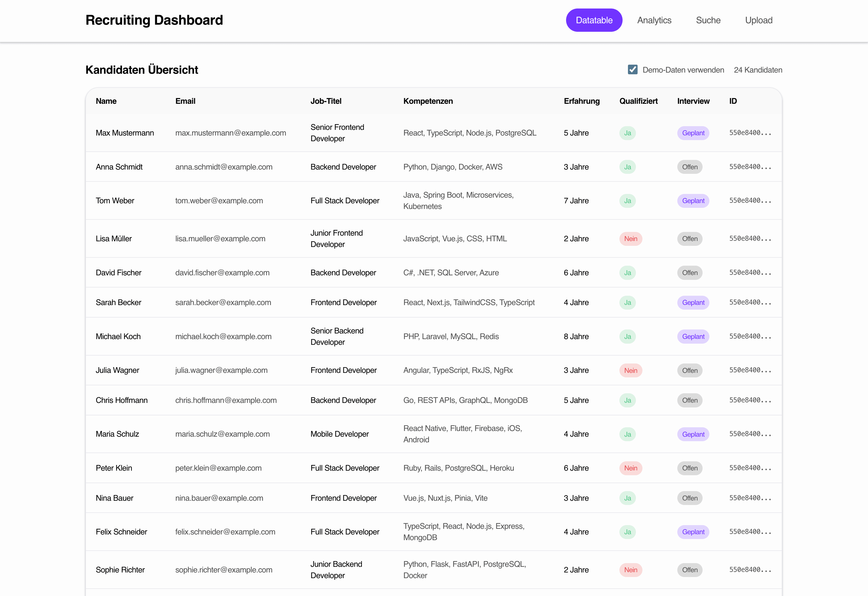Click the 24 Kandidaten counter
Viewport: 868px width, 596px height.
pos(758,70)
